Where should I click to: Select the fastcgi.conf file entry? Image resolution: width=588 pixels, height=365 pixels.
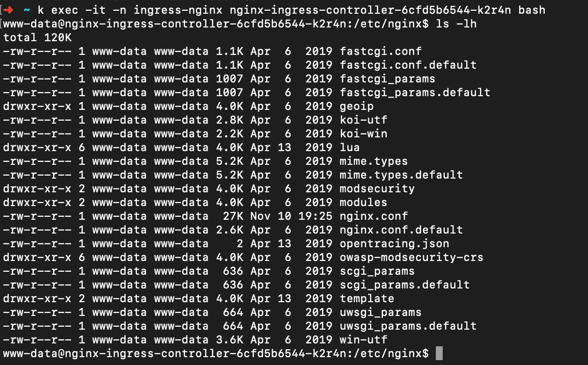[380, 51]
